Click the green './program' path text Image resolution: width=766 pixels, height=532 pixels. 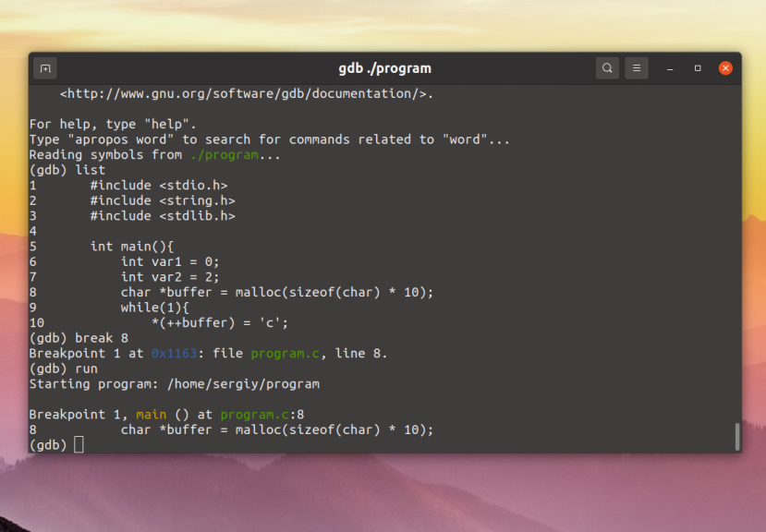(225, 155)
